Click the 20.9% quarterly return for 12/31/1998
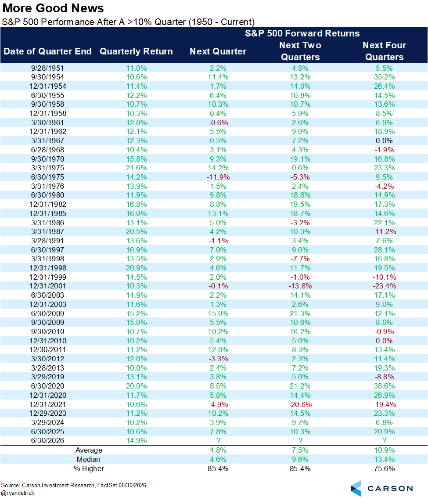This screenshot has width=428, height=504. [x=137, y=268]
